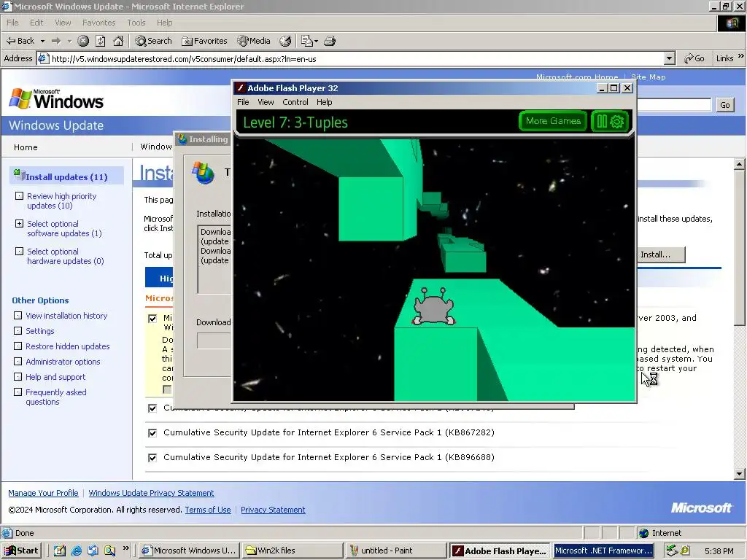Expand the Links toolbar chevron

(740, 56)
